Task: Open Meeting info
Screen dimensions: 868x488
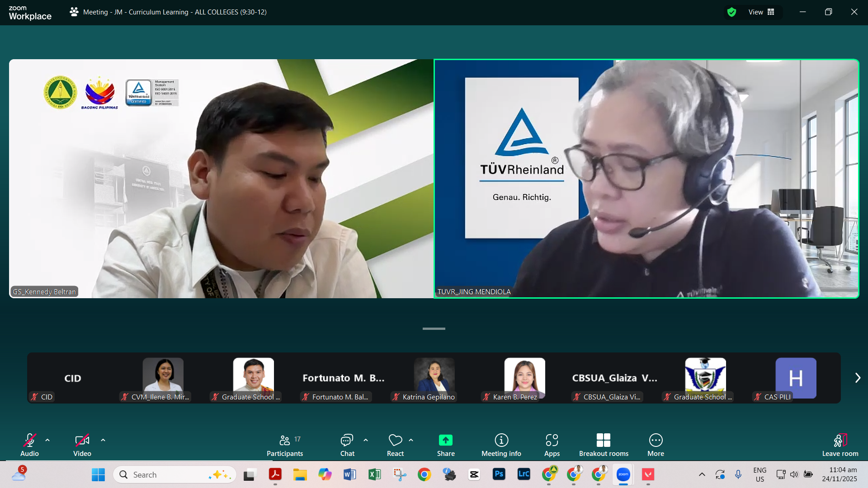Action: [501, 445]
